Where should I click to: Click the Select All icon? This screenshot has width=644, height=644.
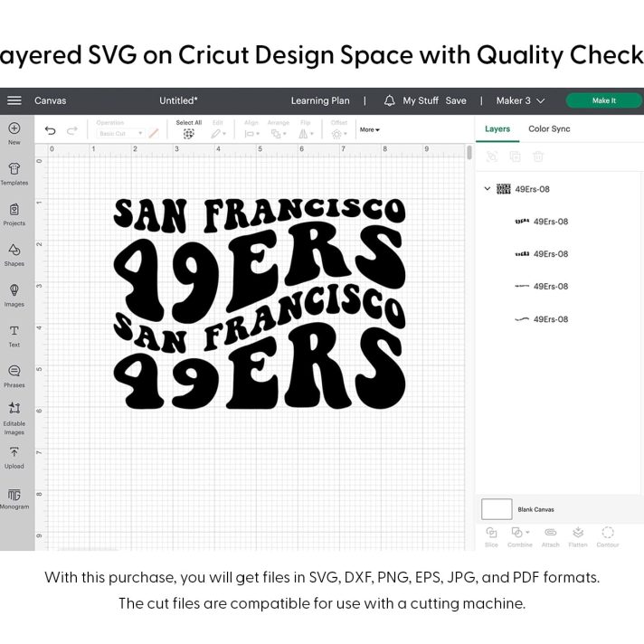188,134
